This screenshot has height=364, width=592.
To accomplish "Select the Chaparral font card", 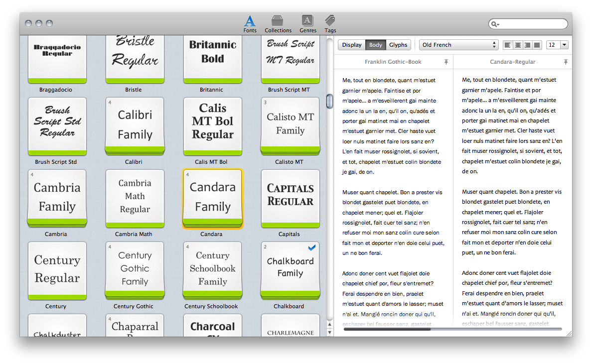I will (135, 325).
